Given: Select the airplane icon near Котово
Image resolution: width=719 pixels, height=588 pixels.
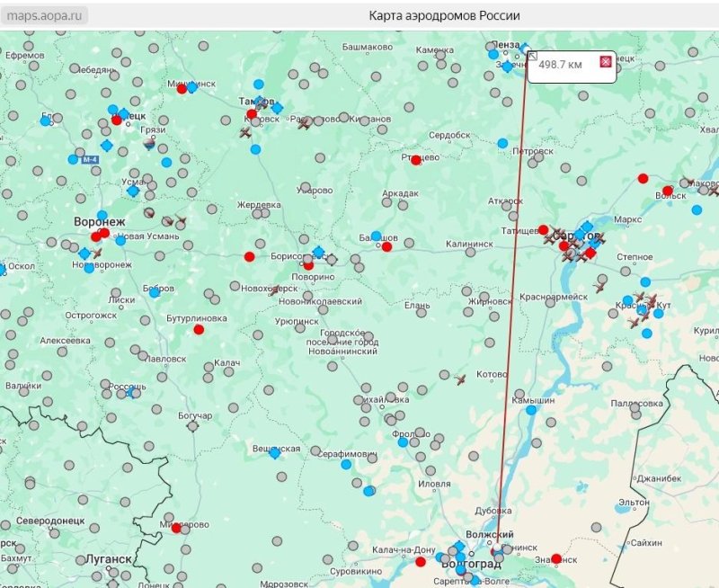Looking at the screenshot, I should (x=461, y=380).
